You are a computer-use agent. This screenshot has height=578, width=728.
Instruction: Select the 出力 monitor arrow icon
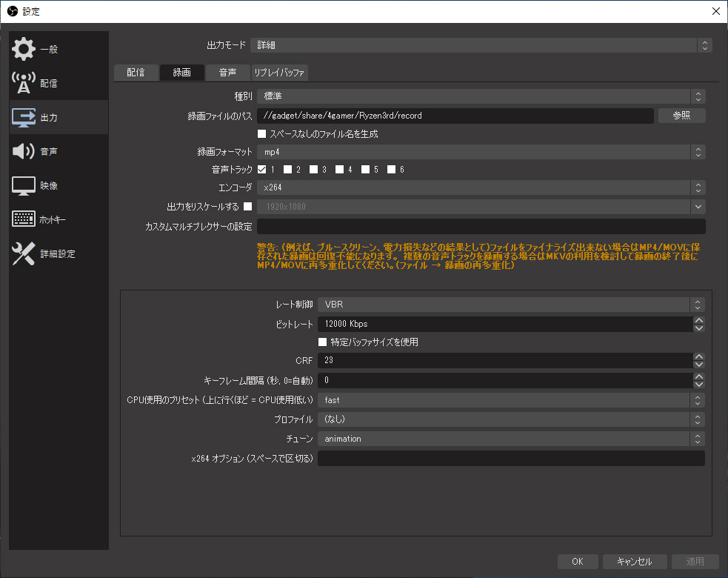(23, 117)
